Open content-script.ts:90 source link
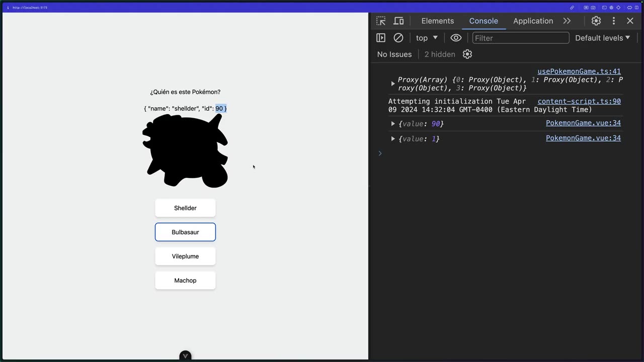The image size is (644, 362). tap(579, 101)
